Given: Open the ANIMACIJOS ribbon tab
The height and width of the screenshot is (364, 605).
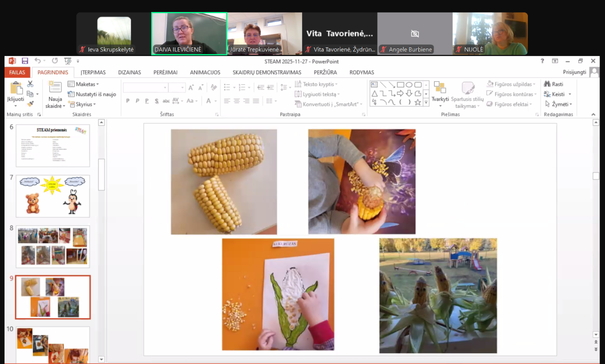Looking at the screenshot, I should 205,72.
